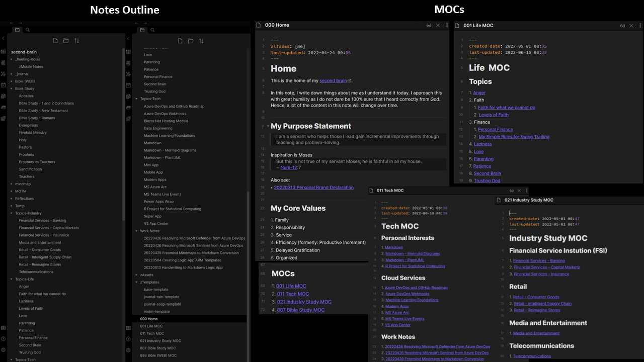This screenshot has height=362, width=644.
Task: Open graph view from leftmost ribbon
Action: tap(4, 73)
